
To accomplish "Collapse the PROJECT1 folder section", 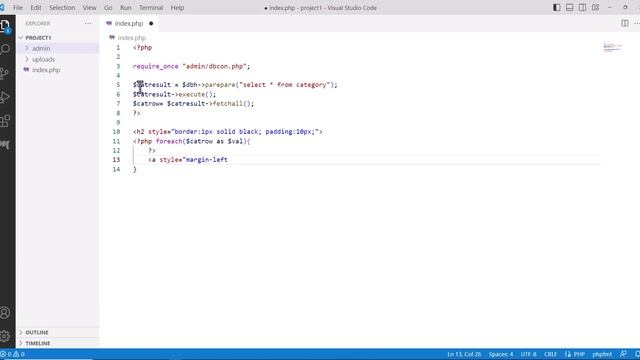I will tap(38, 38).
